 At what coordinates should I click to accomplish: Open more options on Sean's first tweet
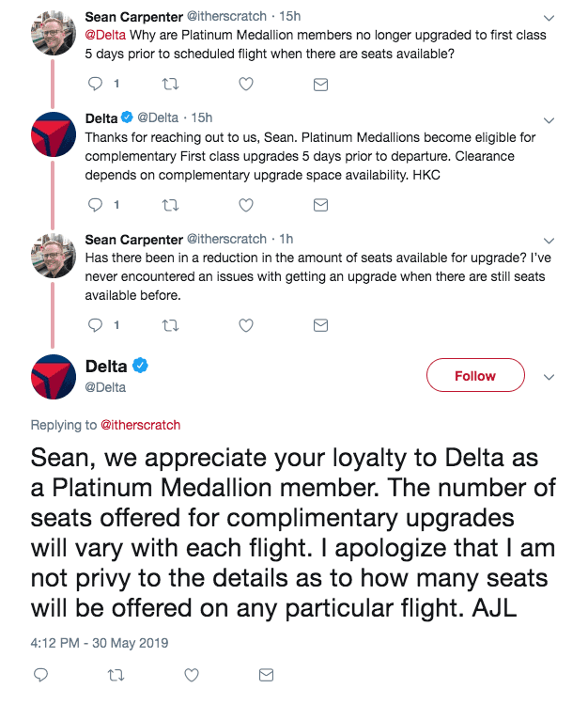549,17
